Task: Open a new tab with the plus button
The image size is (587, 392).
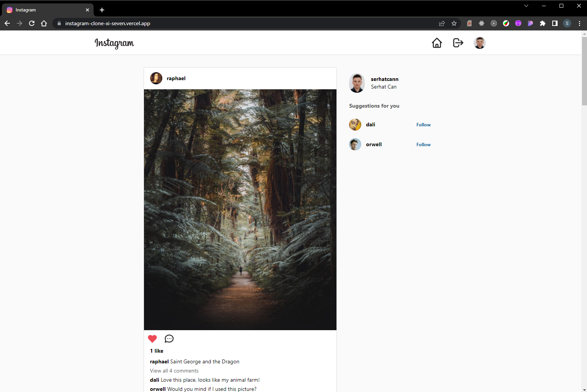Action: click(x=102, y=10)
